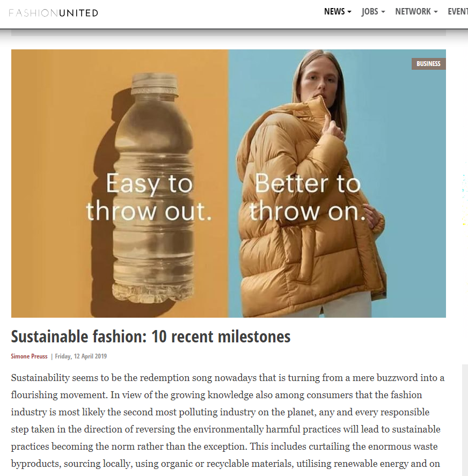Expand the caret next to NETWORK
The height and width of the screenshot is (476, 468).
coord(435,12)
